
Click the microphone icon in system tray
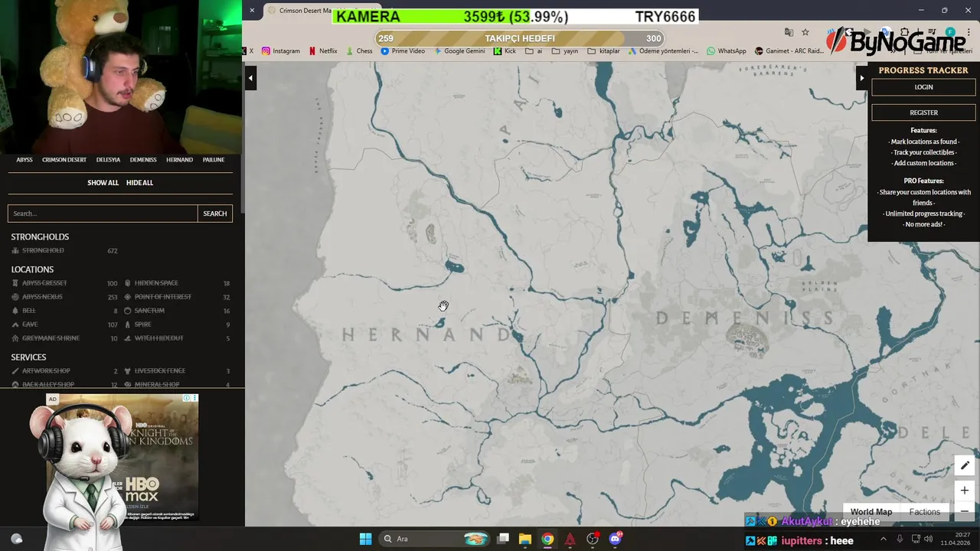[900, 539]
